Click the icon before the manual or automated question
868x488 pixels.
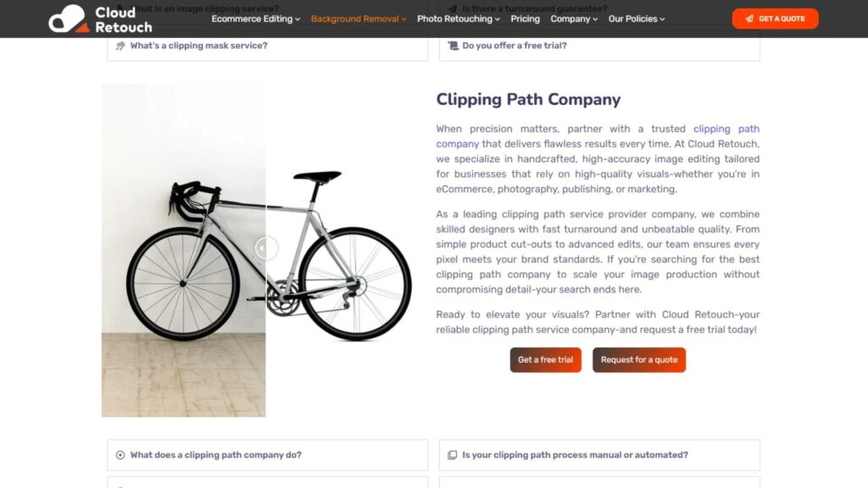click(x=453, y=455)
